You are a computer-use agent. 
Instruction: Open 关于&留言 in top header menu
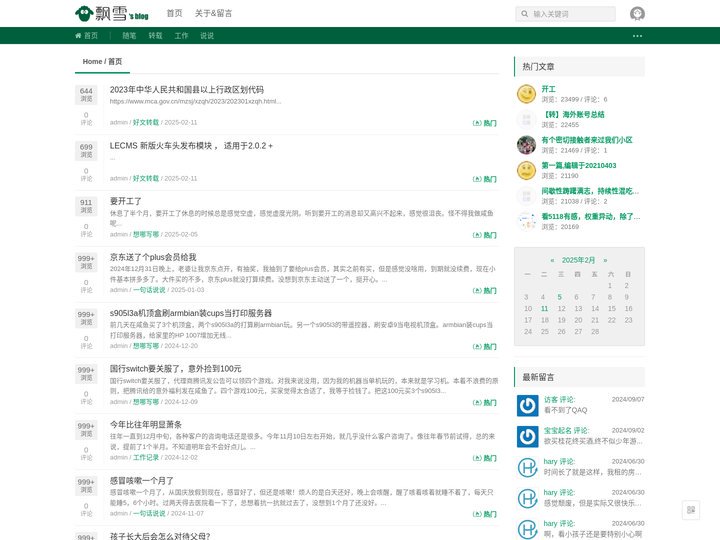214,13
